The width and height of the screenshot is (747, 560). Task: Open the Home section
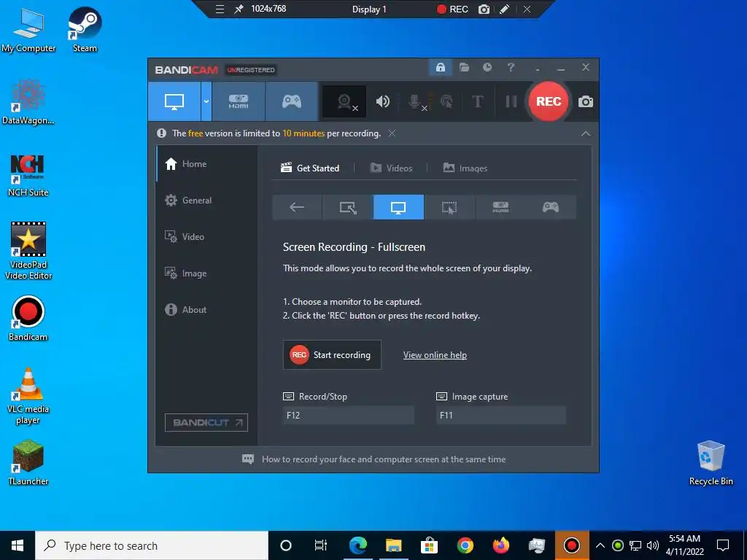point(207,164)
